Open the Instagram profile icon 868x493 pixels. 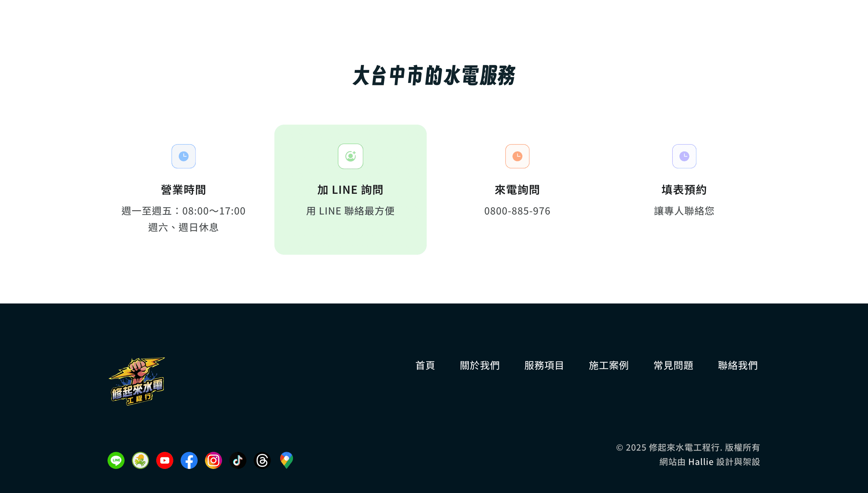(213, 460)
